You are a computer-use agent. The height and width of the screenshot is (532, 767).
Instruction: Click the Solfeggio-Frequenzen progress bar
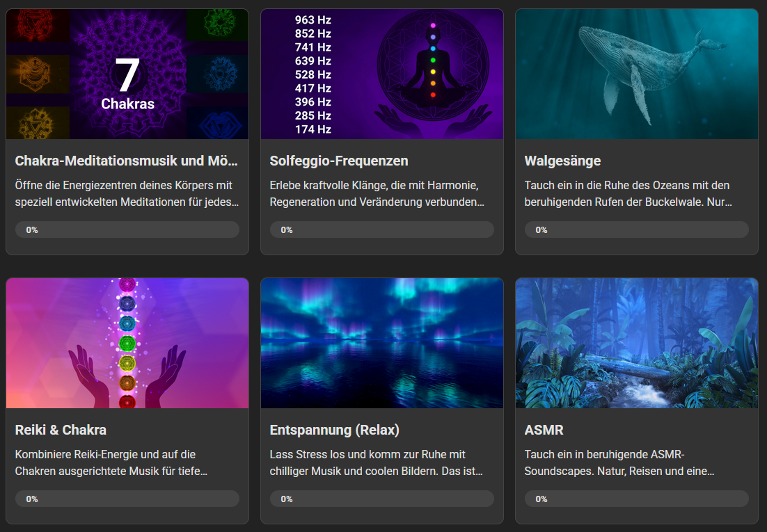tap(382, 229)
